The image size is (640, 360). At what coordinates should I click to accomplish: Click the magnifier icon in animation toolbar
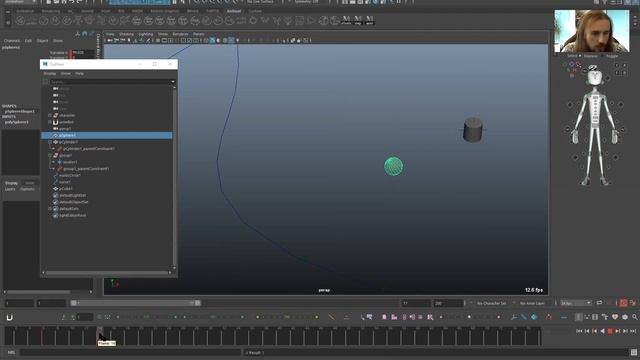635,317
